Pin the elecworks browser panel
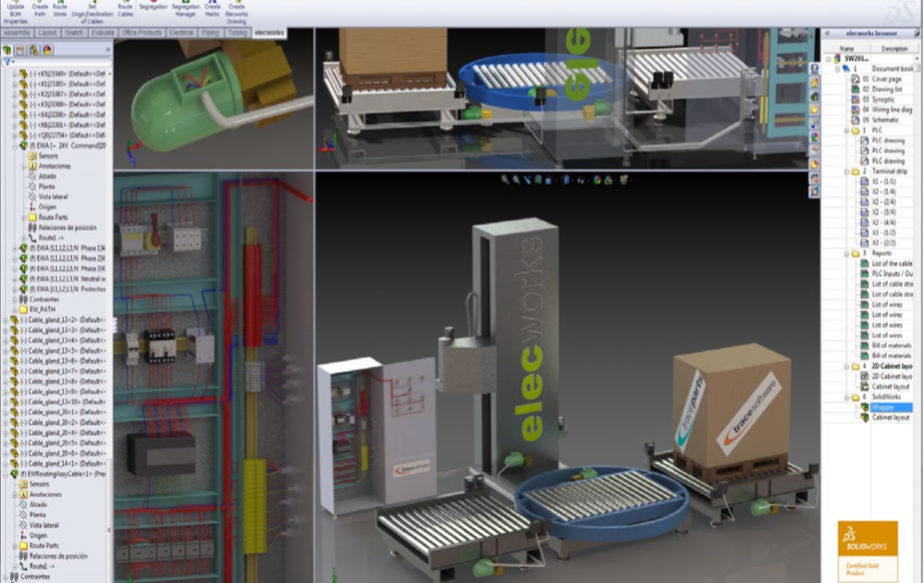Screen dimensions: 924x583 917,33
